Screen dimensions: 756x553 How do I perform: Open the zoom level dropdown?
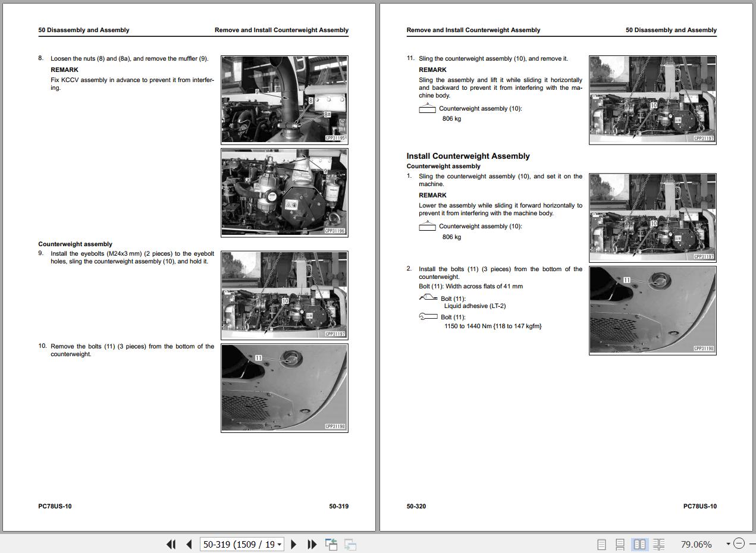point(728,544)
